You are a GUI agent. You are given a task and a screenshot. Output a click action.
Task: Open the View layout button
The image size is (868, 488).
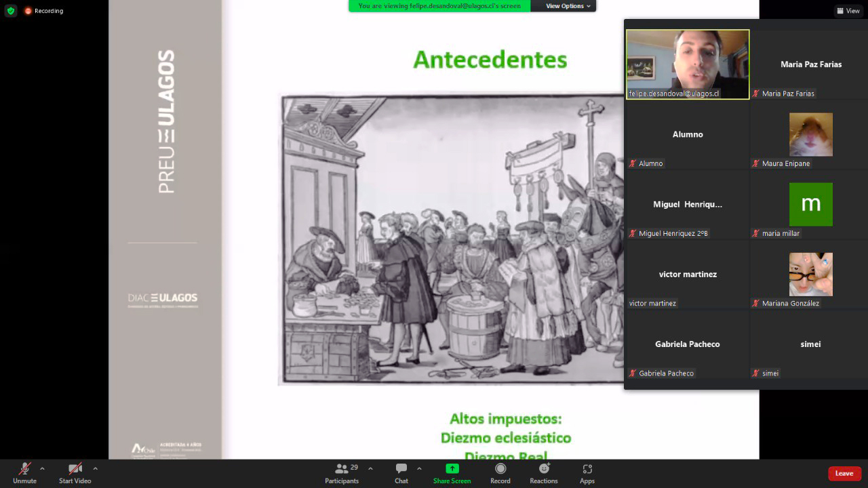pos(848,11)
